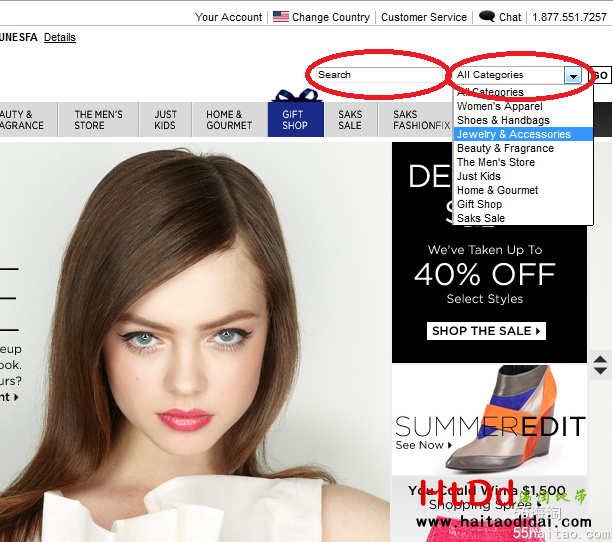
Task: Click the See Now link
Action: [x=423, y=445]
